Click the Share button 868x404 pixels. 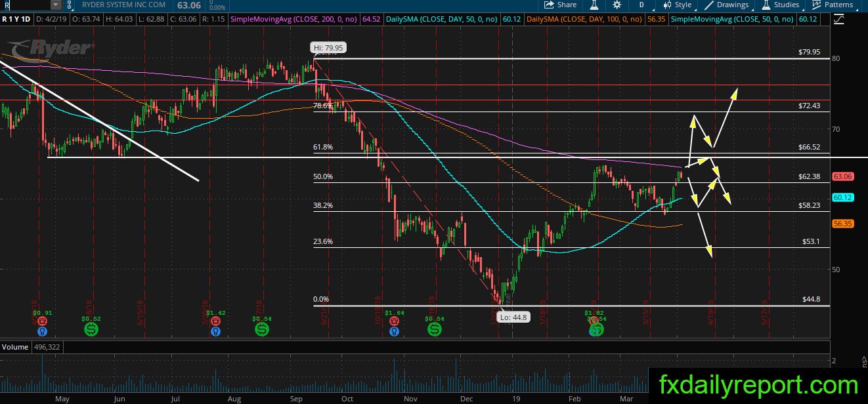coord(559,5)
